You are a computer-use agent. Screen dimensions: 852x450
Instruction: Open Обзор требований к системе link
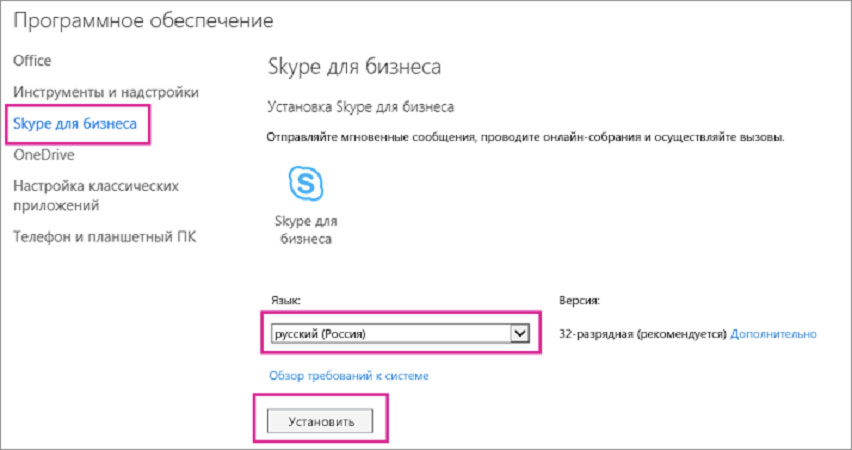[348, 376]
